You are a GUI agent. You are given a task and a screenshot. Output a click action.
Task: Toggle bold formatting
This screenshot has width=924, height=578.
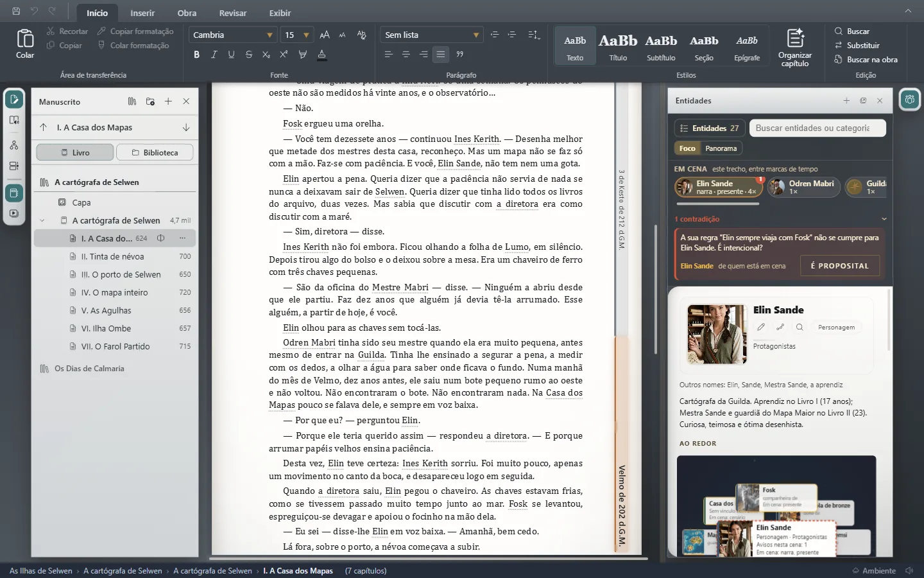(196, 55)
